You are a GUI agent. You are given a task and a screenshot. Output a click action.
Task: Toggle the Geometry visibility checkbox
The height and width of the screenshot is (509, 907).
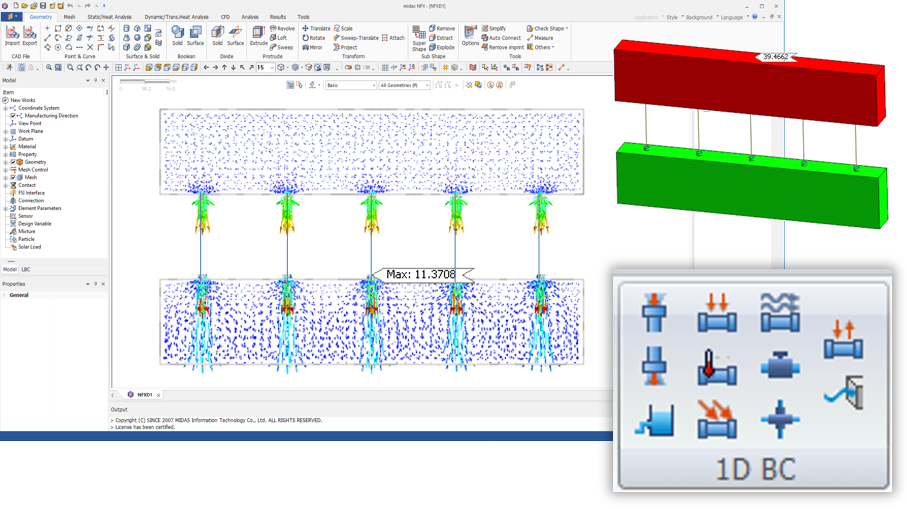tap(12, 162)
